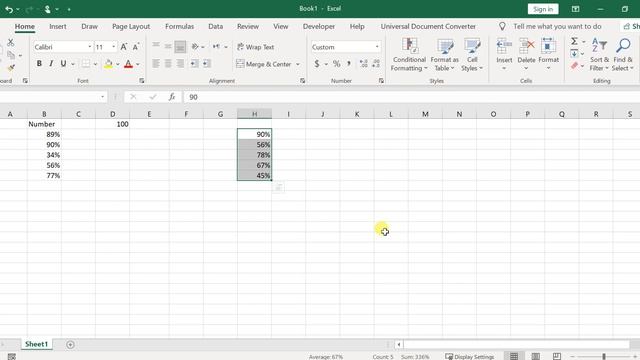This screenshot has width=640, height=360.
Task: Apply the red Font Color
Action: [x=128, y=64]
